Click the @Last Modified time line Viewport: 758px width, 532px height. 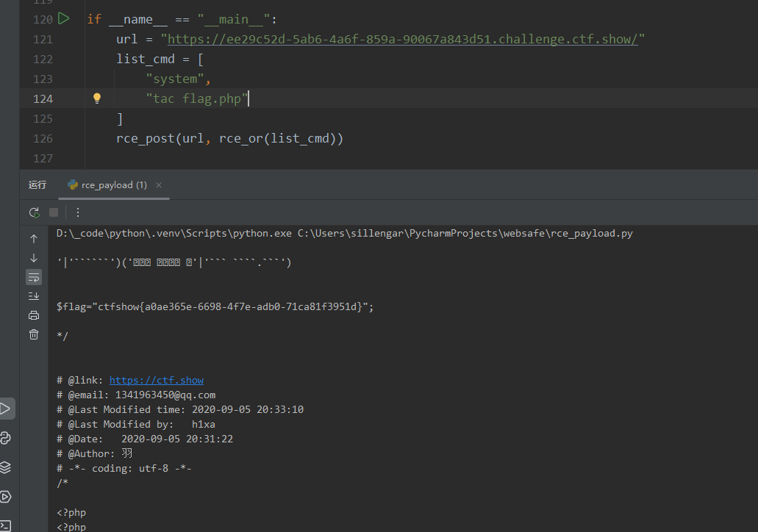(180, 409)
